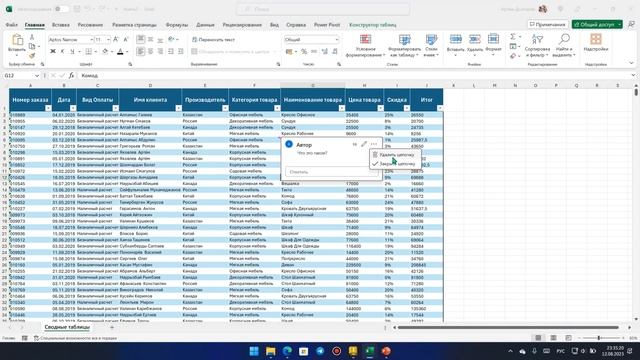640x360 pixels.
Task: Open the font color dropdown arrow
Action: pos(127,51)
